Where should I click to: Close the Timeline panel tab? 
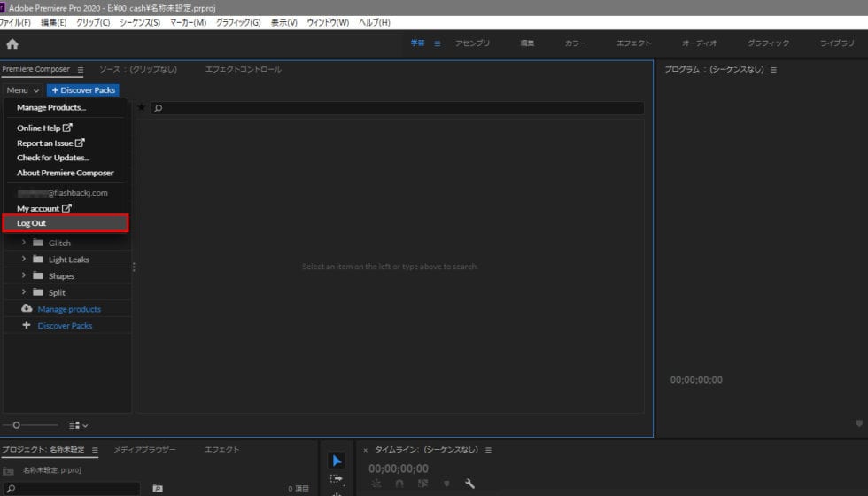click(x=365, y=450)
